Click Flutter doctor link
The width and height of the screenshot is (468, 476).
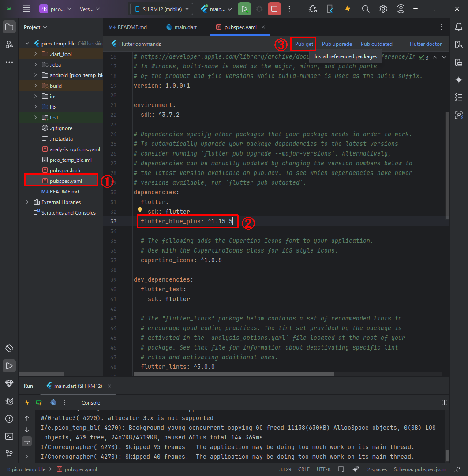pos(426,44)
